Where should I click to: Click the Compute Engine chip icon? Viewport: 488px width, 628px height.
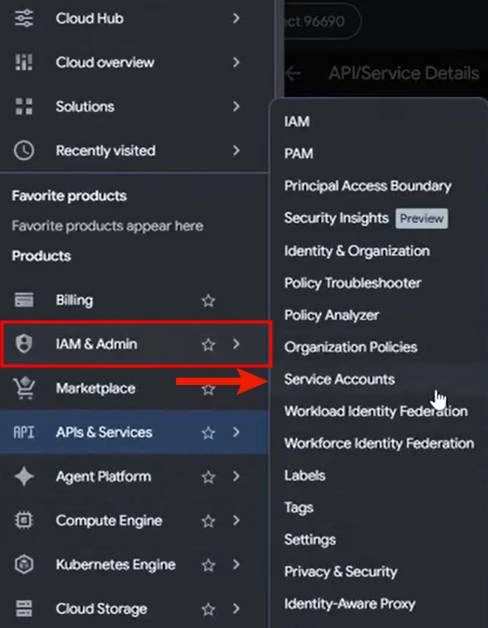click(24, 520)
